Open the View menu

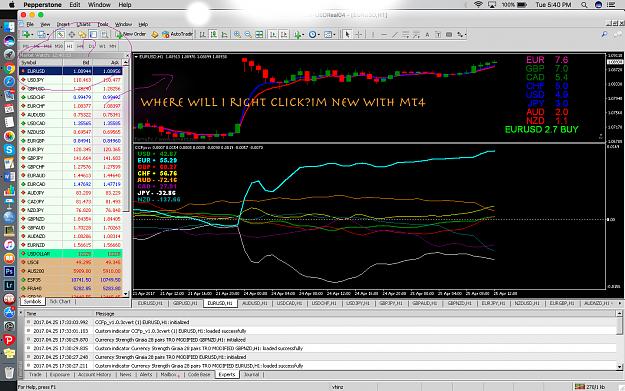coord(45,24)
